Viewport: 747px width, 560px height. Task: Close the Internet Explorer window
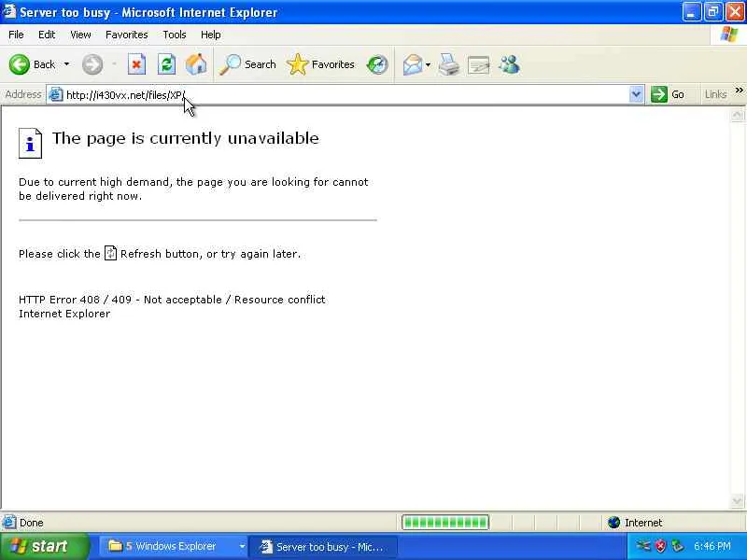735,12
